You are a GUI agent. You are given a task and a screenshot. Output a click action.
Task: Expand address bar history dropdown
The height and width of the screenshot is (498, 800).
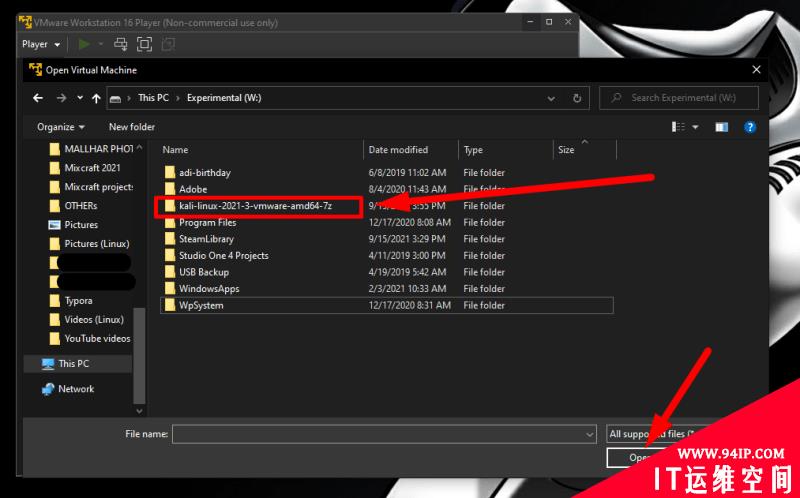(551, 98)
